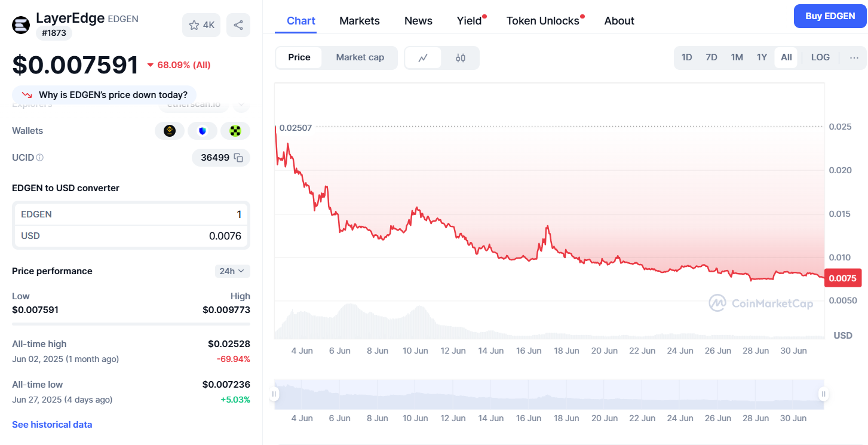The width and height of the screenshot is (868, 445).
Task: Click the -69.94% all-time high change
Action: (x=233, y=359)
